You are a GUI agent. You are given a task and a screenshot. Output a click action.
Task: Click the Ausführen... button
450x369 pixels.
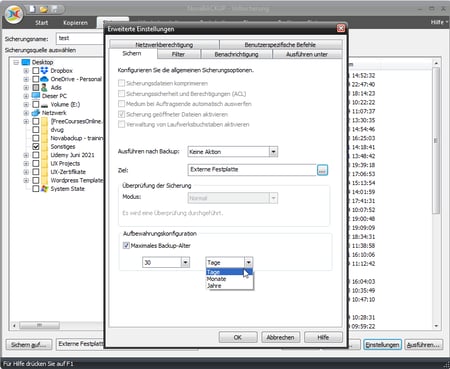(423, 345)
